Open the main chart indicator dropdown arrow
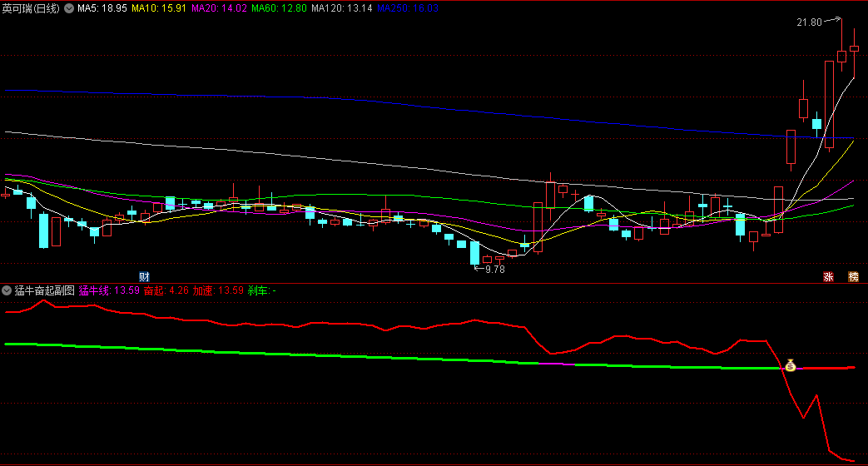 (x=69, y=8)
